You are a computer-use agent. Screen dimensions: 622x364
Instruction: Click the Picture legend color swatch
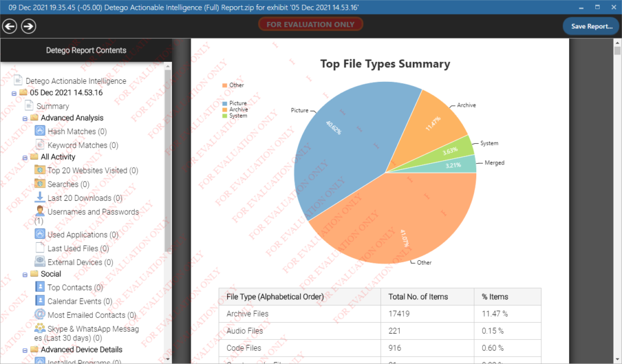[225, 103]
